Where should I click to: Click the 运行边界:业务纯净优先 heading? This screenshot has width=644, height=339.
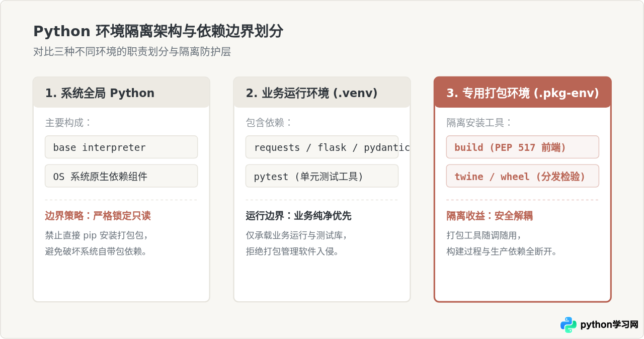tap(299, 216)
